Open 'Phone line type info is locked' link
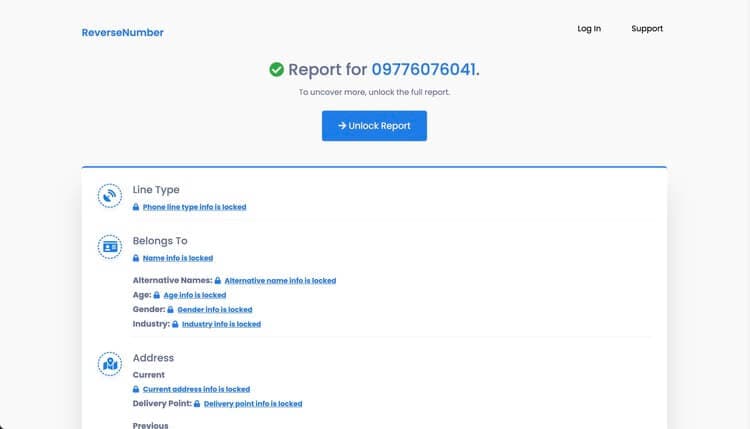Image resolution: width=750 pixels, height=429 pixels. click(x=194, y=207)
